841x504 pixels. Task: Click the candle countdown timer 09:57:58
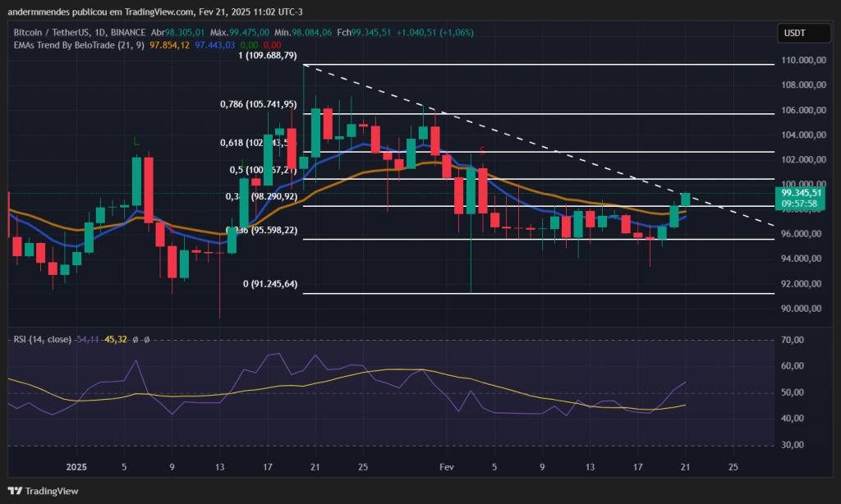799,204
